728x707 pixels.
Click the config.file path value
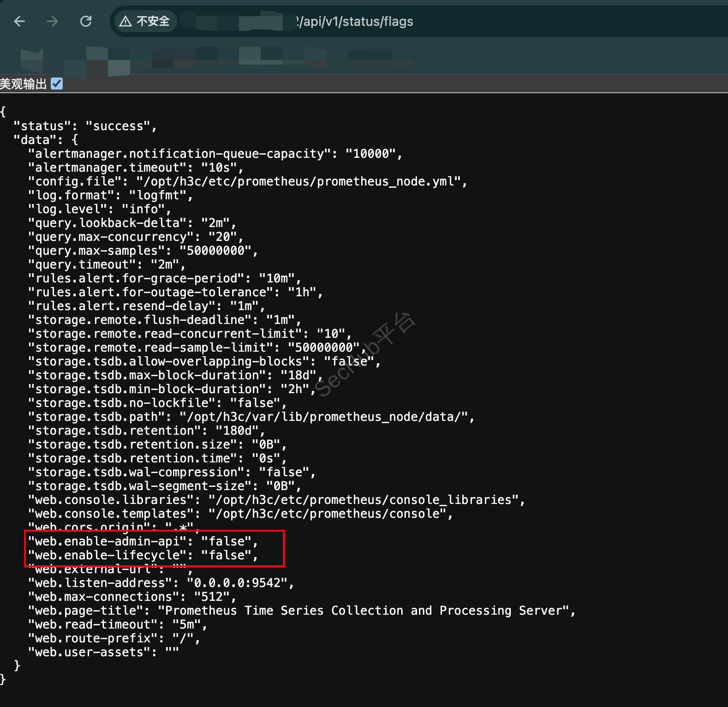299,181
